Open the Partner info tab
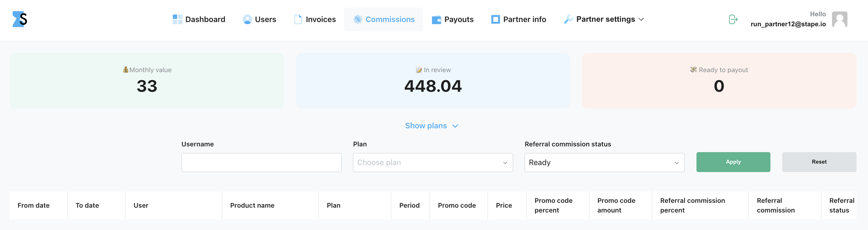 point(518,20)
